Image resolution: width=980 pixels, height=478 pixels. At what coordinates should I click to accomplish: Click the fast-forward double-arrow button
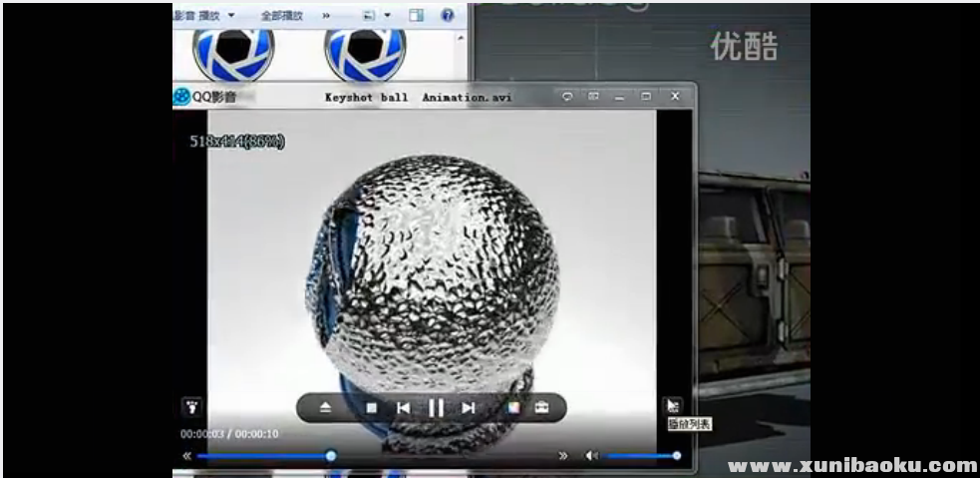pos(563,456)
